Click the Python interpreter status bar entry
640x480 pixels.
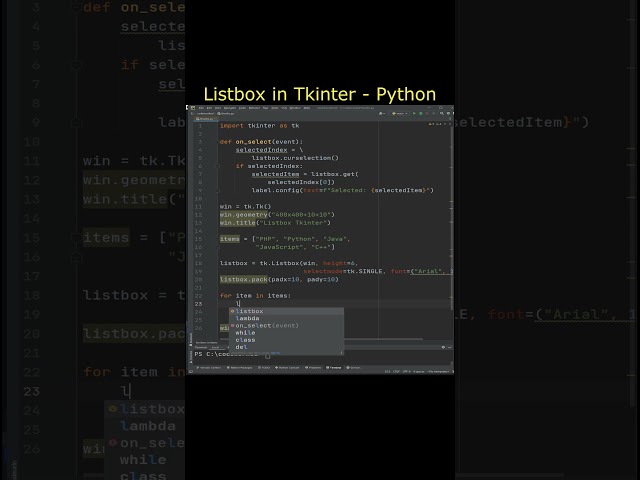[438, 371]
